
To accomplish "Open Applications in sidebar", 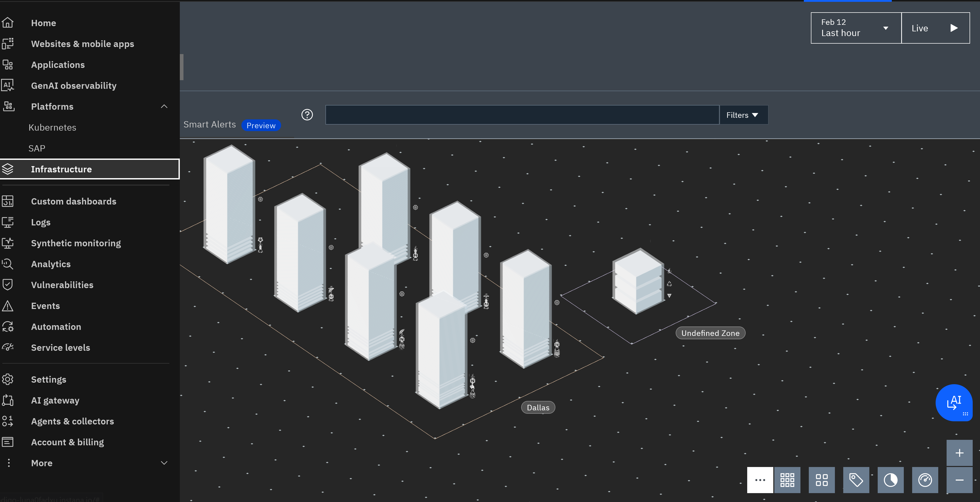I will pos(90,65).
